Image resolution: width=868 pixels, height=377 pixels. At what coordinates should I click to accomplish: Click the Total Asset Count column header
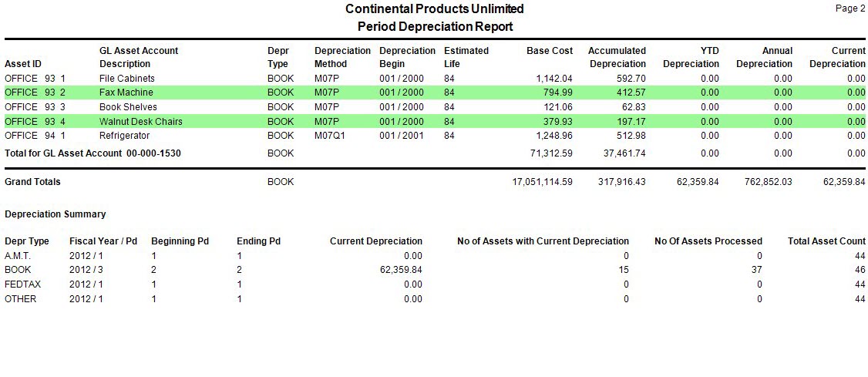(x=826, y=241)
